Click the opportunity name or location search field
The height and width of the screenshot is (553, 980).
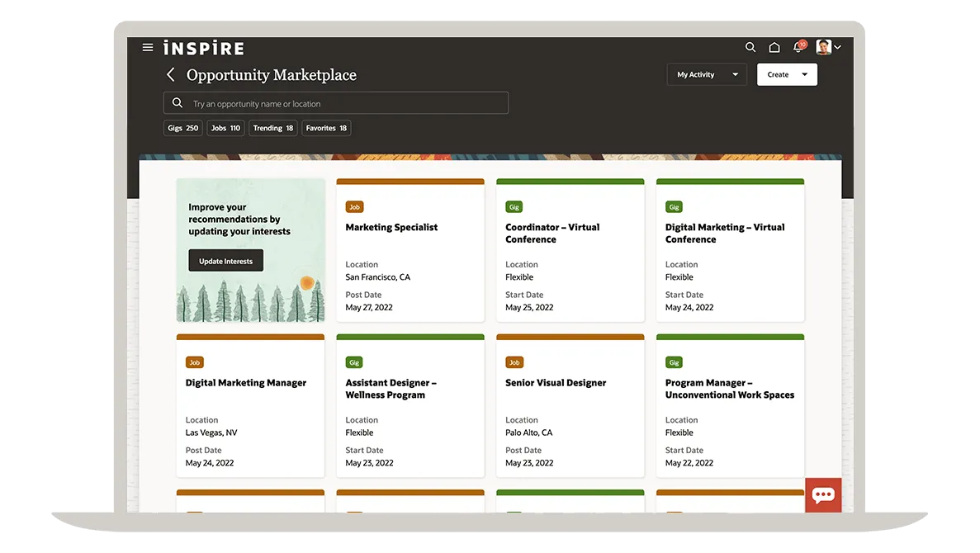[336, 103]
